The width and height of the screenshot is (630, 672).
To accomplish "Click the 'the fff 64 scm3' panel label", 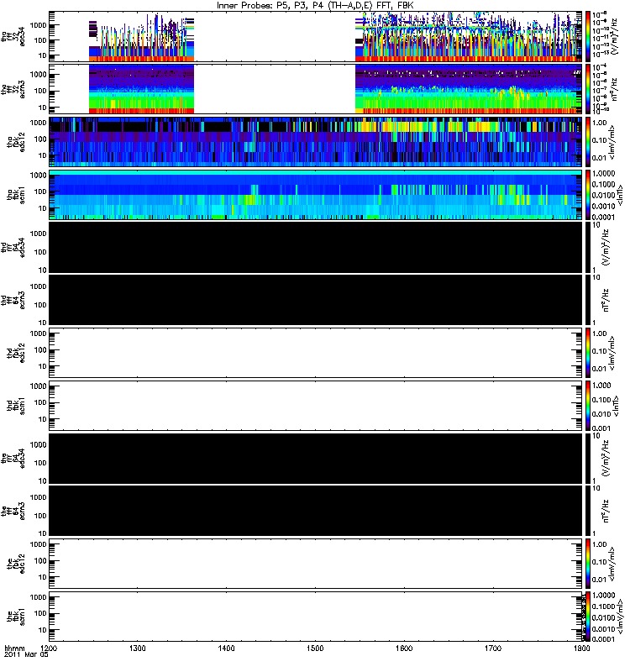I will (13, 512).
